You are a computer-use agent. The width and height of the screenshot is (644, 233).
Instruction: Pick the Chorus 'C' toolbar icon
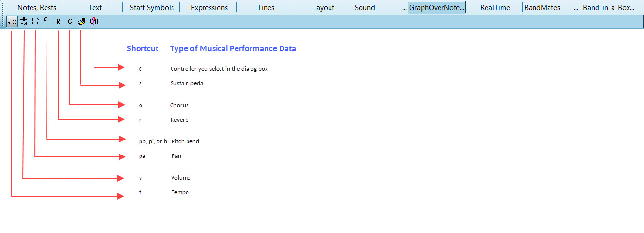pyautogui.click(x=70, y=21)
